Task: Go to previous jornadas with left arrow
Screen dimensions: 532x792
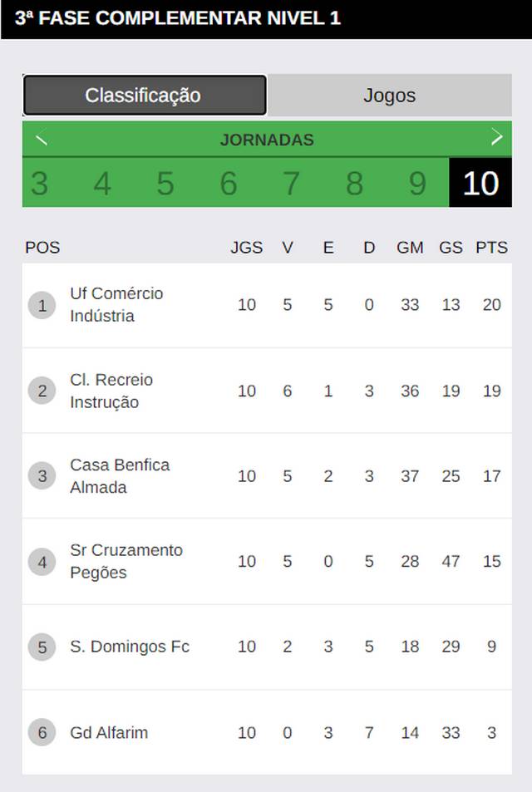Action: (x=42, y=139)
